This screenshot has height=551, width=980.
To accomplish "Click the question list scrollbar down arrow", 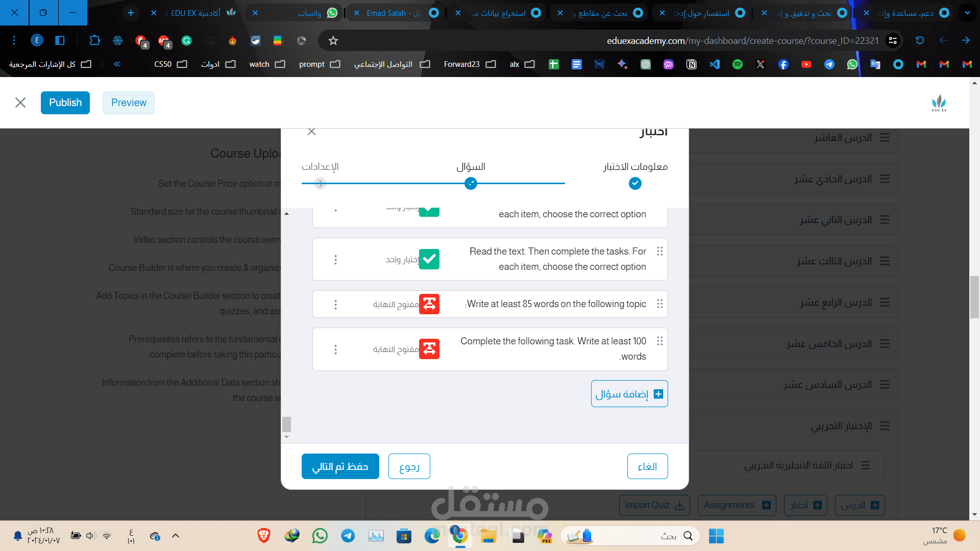I will coord(286,437).
